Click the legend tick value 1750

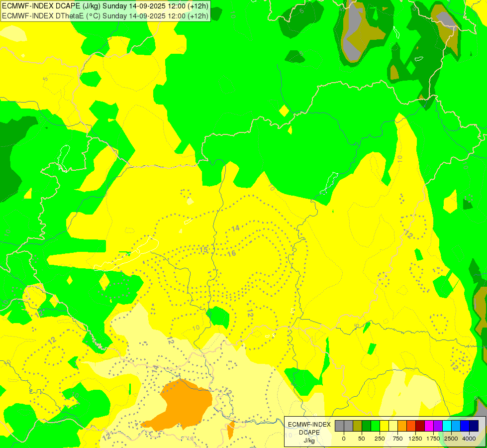pyautogui.click(x=433, y=439)
